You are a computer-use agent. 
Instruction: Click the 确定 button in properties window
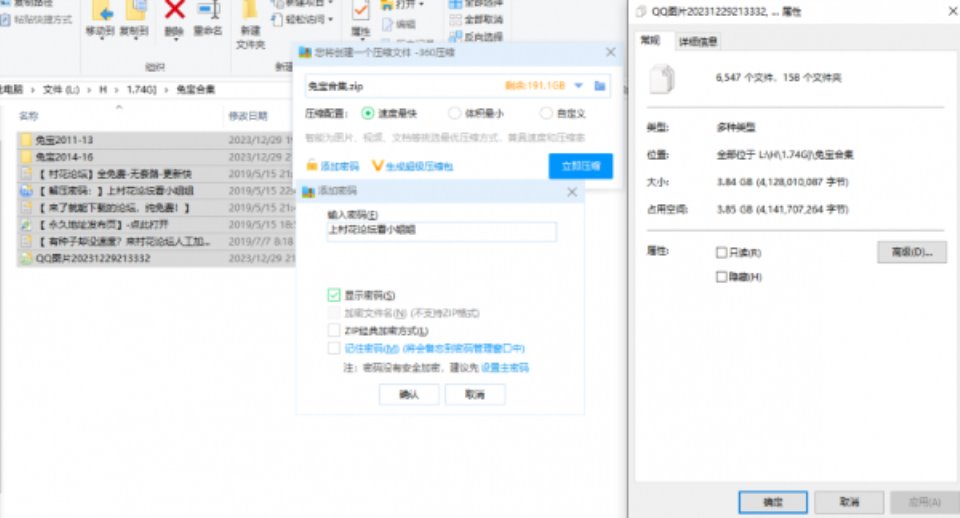tap(773, 502)
